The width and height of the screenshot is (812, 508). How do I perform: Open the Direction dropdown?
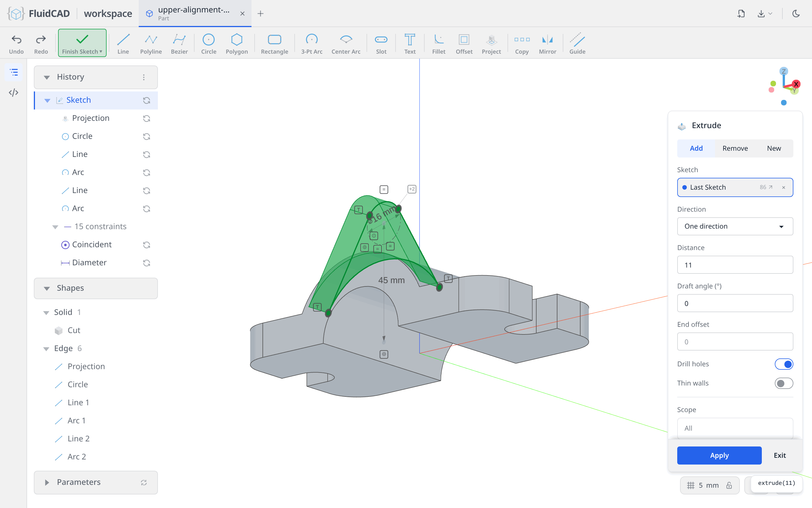pos(735,226)
